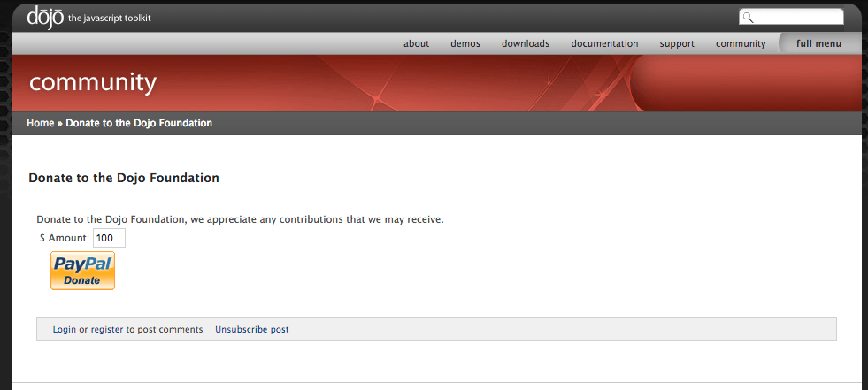The height and width of the screenshot is (390, 868).
Task: Go to the Home breadcrumb link
Action: (41, 123)
